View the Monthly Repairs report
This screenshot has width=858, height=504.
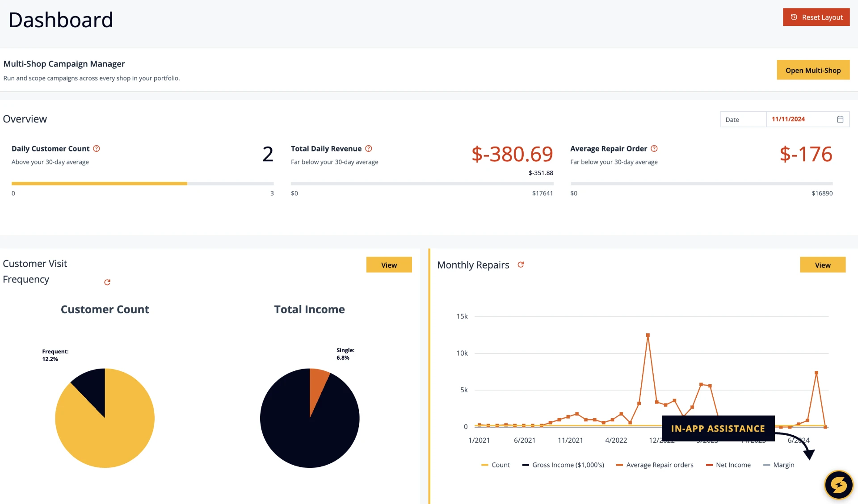pyautogui.click(x=822, y=265)
